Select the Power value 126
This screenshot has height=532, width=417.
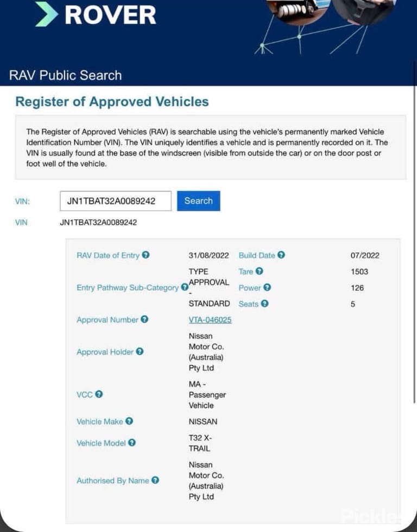point(357,288)
